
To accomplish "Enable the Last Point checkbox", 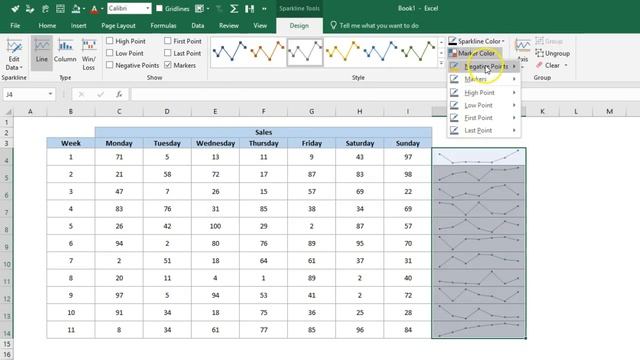I will tap(167, 53).
